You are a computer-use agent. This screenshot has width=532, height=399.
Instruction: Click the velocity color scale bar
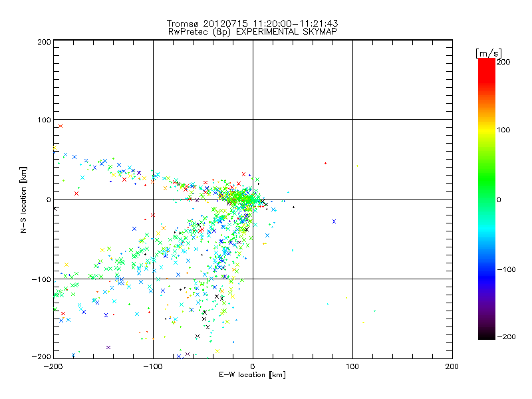(x=487, y=199)
